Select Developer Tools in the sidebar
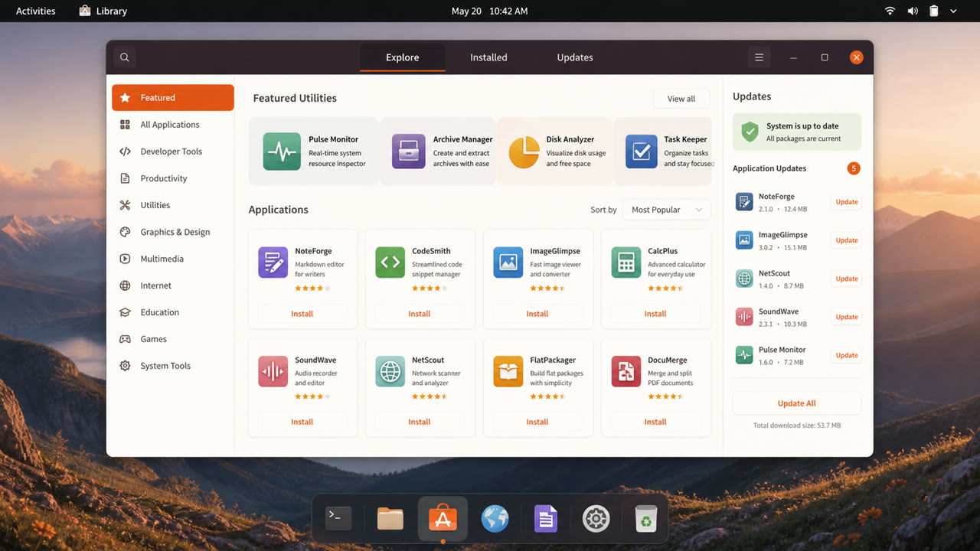980x551 pixels. (x=173, y=152)
